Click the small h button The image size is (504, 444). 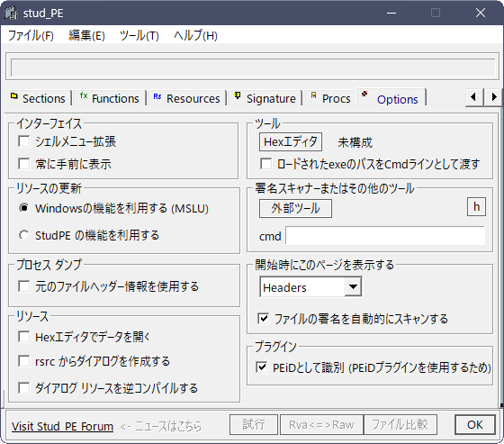(x=476, y=207)
